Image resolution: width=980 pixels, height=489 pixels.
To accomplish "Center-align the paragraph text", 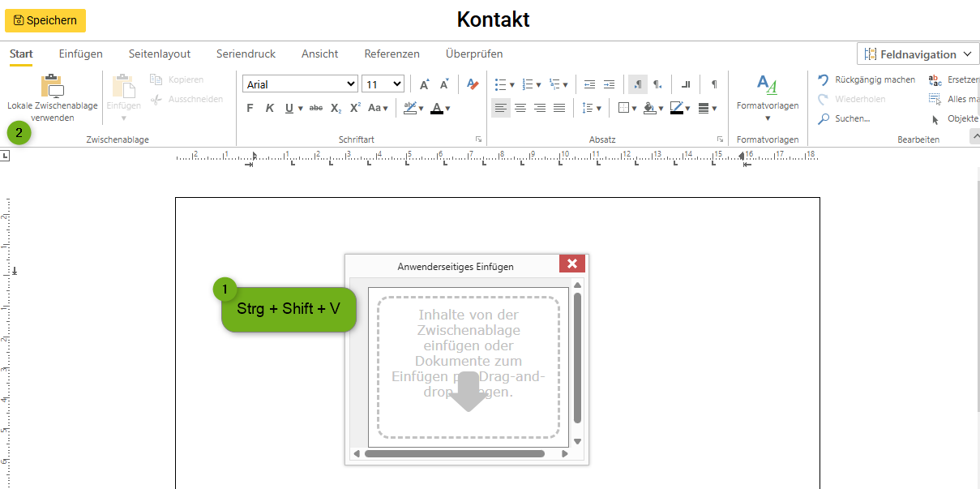I will [520, 108].
